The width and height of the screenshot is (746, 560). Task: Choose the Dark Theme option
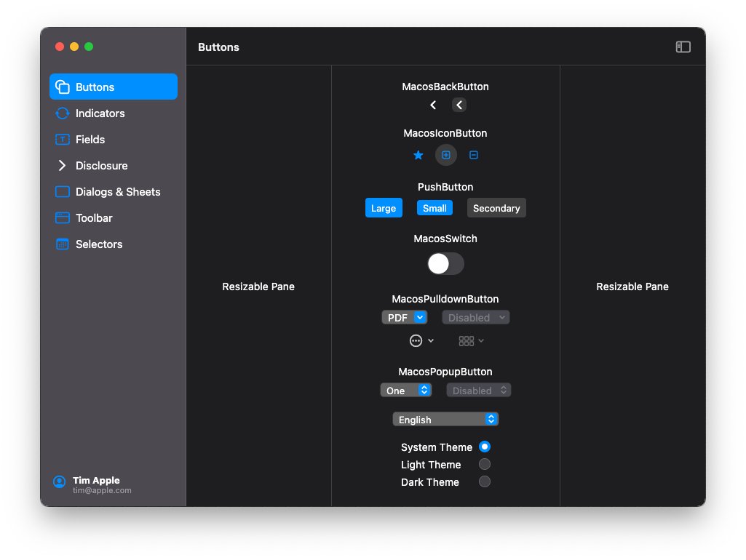(x=485, y=481)
